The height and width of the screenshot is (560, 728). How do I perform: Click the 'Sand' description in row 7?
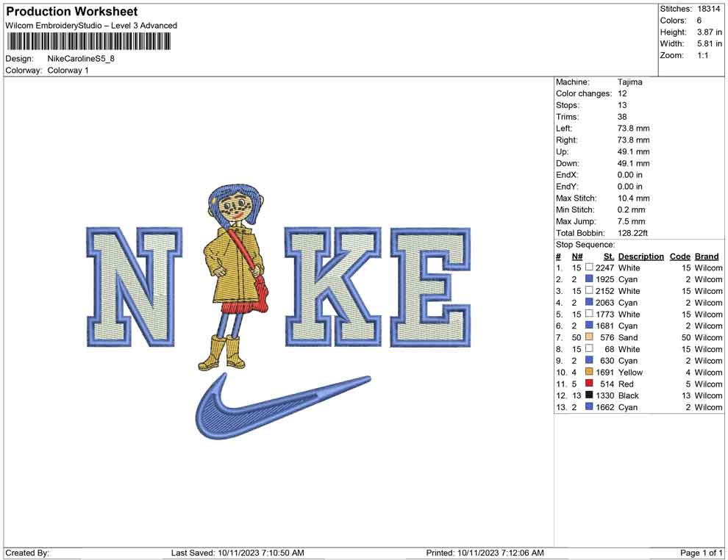[x=628, y=337]
